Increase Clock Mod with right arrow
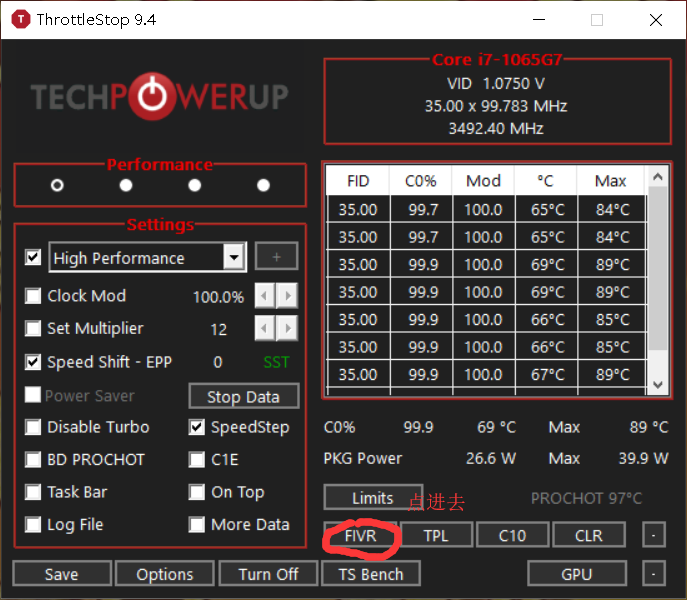The width and height of the screenshot is (687, 600). [287, 296]
